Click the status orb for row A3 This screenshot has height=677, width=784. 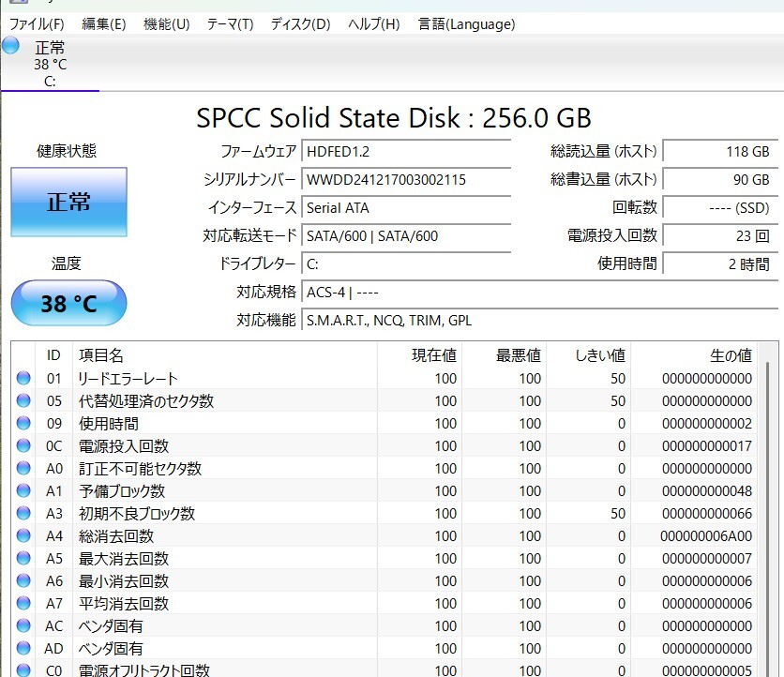pyautogui.click(x=23, y=514)
